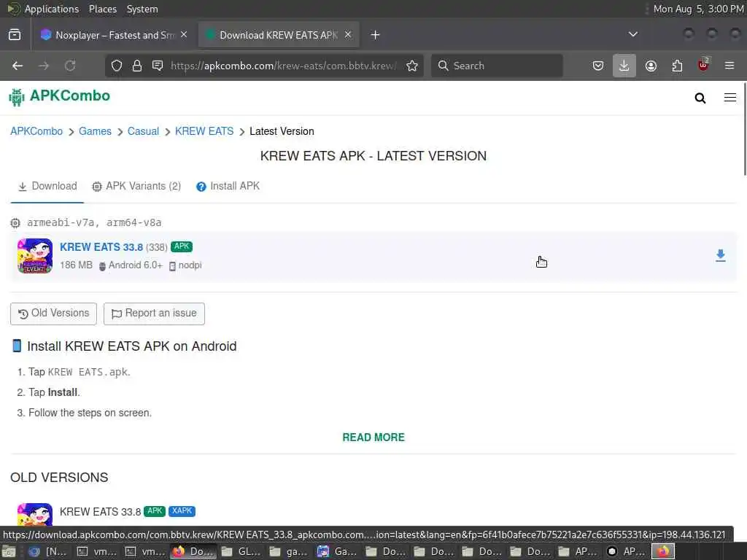Click the Firefox icon at the taskbar end
Screen dimensions: 747x560
662,551
